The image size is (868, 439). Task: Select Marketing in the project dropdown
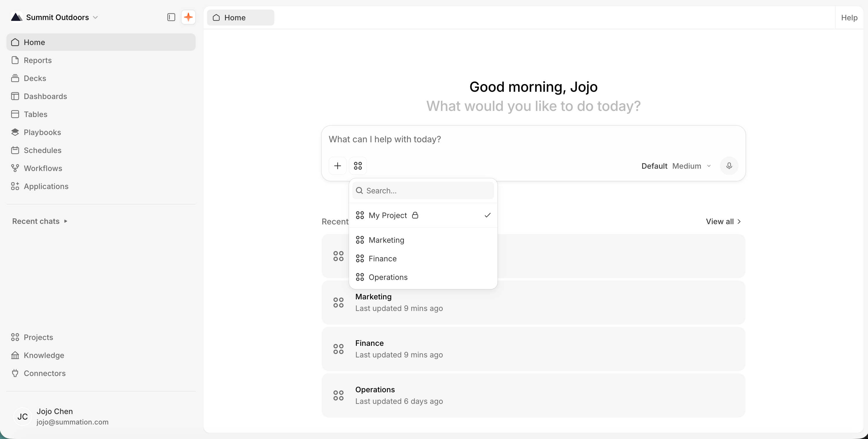(423, 240)
